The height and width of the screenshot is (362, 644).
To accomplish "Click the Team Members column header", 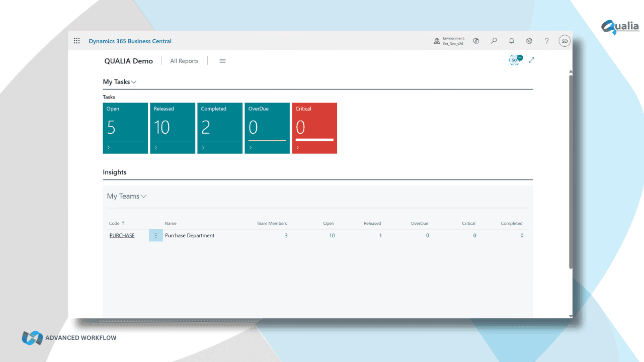I will pyautogui.click(x=272, y=223).
